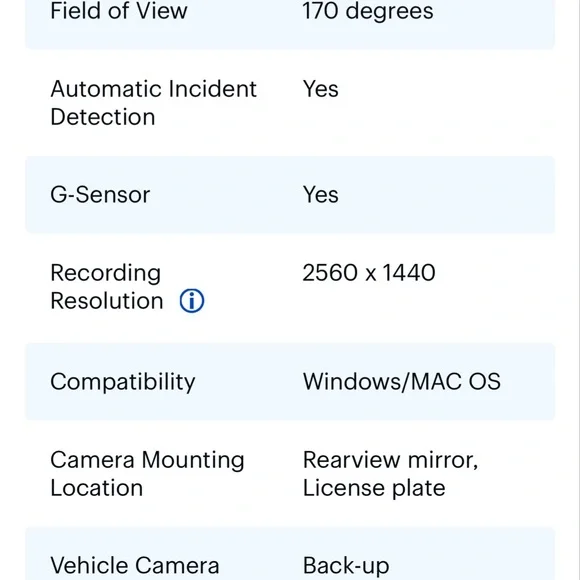Open the Recording Resolution info icon

point(192,301)
